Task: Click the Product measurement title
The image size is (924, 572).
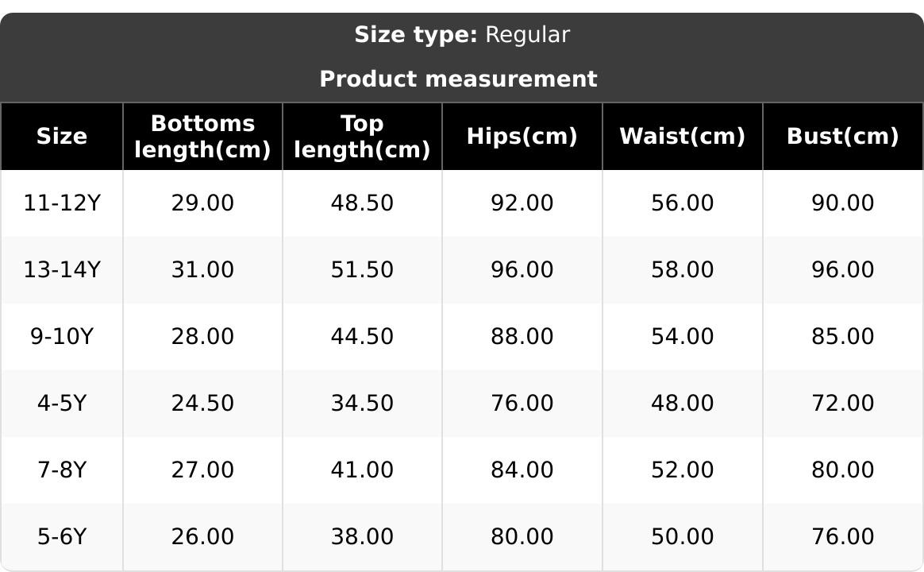Action: [458, 79]
